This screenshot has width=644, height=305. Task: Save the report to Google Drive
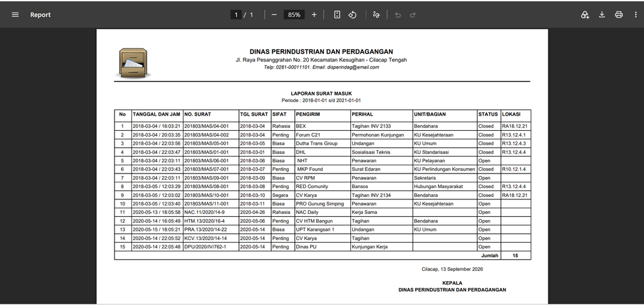(585, 14)
